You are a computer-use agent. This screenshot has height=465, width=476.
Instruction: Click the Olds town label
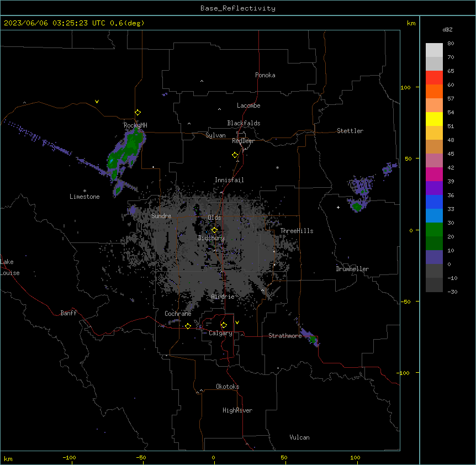(x=214, y=218)
